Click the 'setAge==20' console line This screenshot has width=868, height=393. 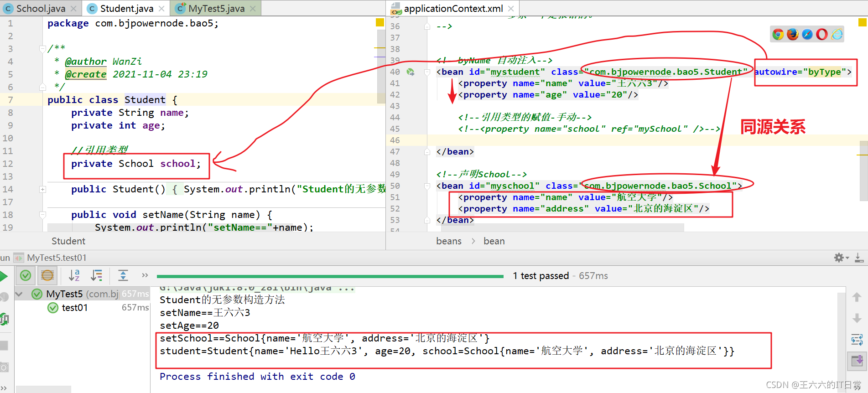189,326
